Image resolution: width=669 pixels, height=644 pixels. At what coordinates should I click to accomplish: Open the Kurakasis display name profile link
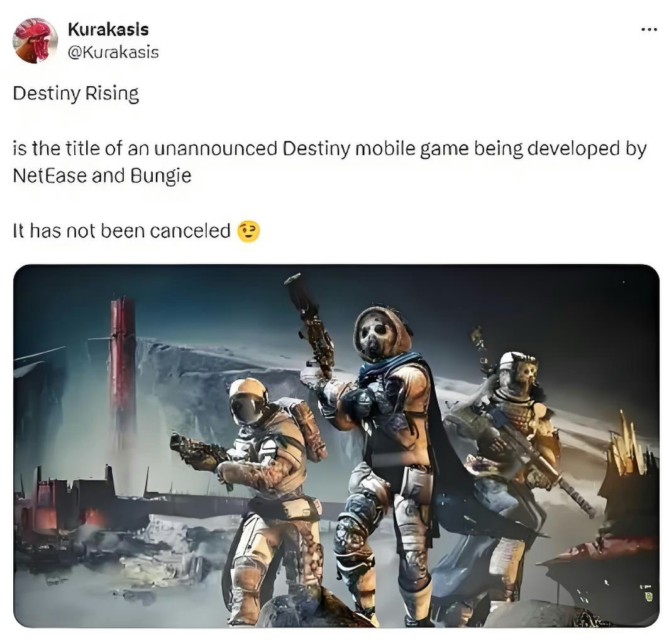[108, 30]
